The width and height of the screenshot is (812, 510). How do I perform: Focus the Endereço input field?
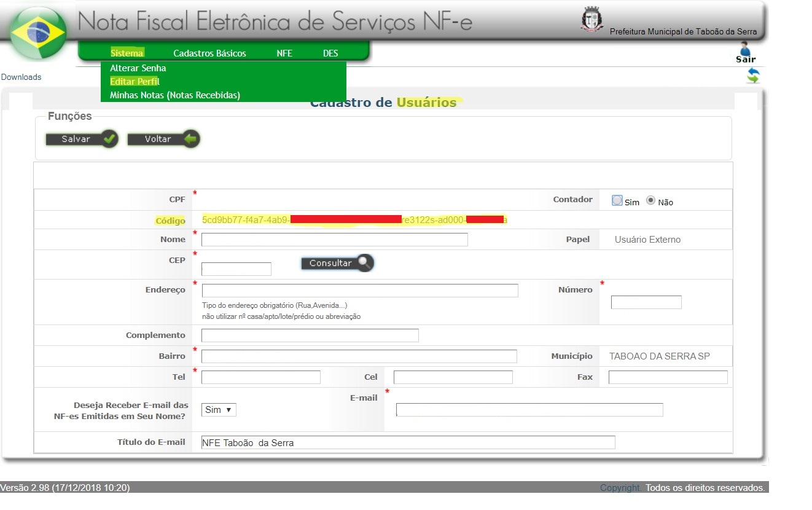360,291
